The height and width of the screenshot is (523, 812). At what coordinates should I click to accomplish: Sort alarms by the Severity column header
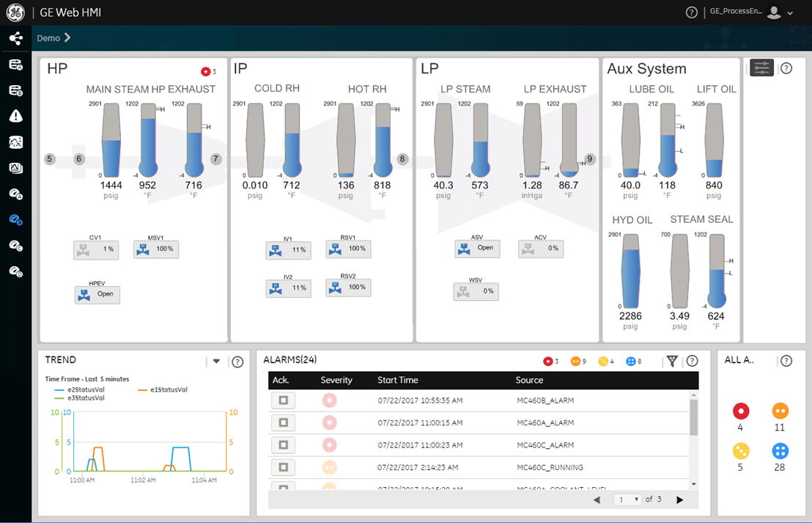click(x=336, y=380)
